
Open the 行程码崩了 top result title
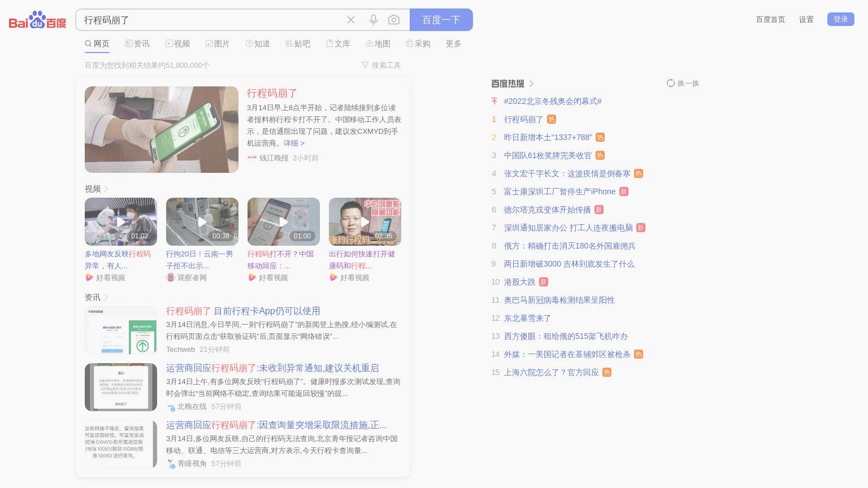(x=272, y=93)
